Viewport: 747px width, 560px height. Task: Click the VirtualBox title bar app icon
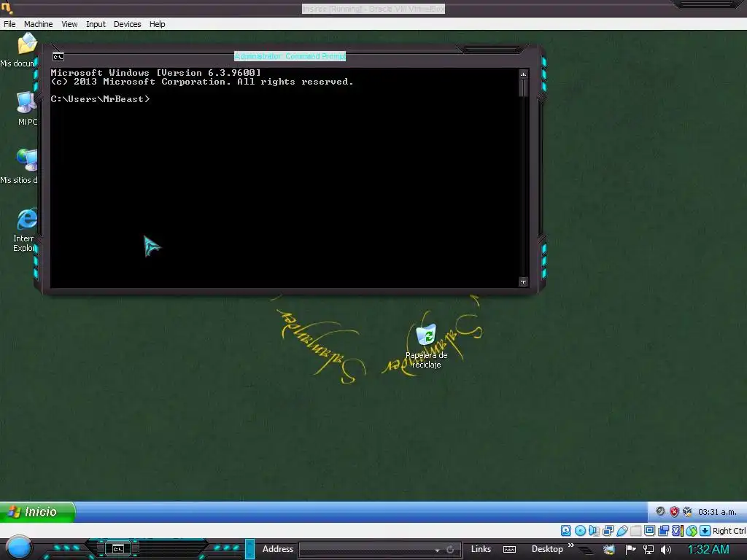(7, 7)
